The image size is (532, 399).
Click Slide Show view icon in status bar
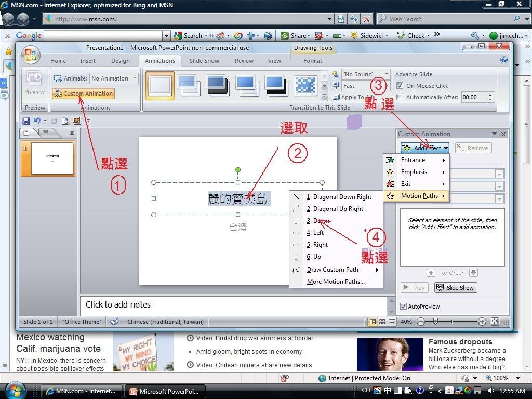coord(392,322)
